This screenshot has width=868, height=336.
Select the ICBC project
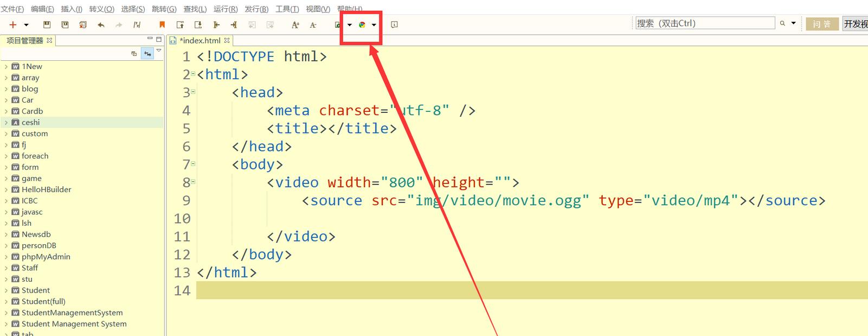[30, 201]
